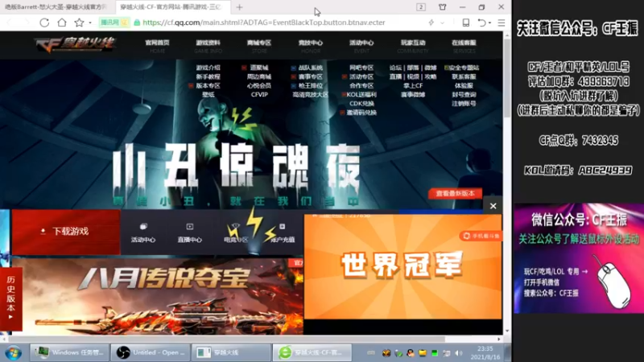Close the floating video popup with X
This screenshot has width=644, height=362.
[x=493, y=206]
